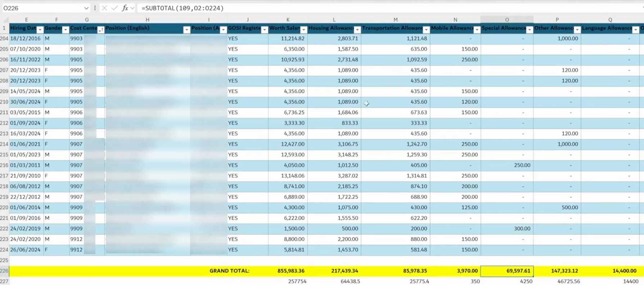Screen dimensions: 644x285
Task: Click the Enter checkmark icon in formula bar
Action: click(x=114, y=8)
